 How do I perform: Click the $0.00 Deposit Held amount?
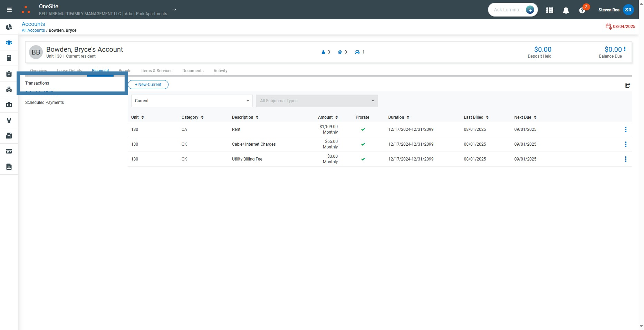point(542,49)
